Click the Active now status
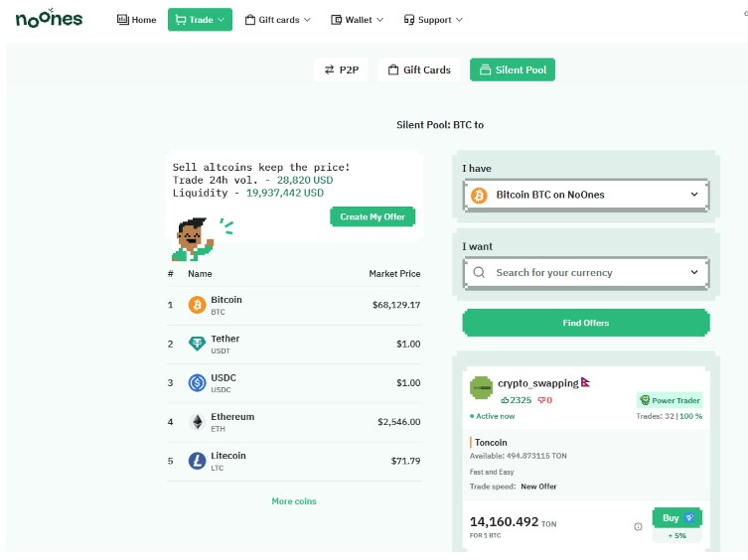 pos(493,416)
